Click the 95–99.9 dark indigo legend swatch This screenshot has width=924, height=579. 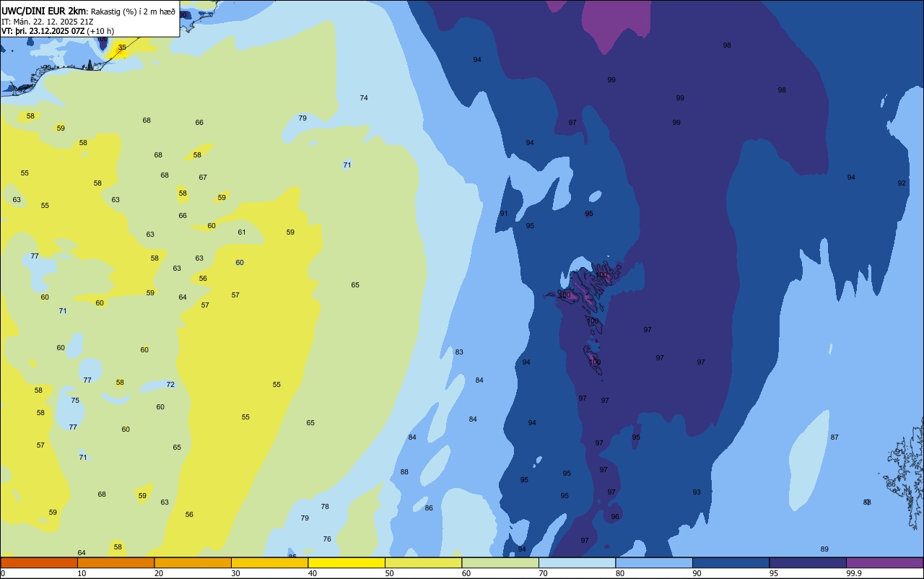coord(808,562)
